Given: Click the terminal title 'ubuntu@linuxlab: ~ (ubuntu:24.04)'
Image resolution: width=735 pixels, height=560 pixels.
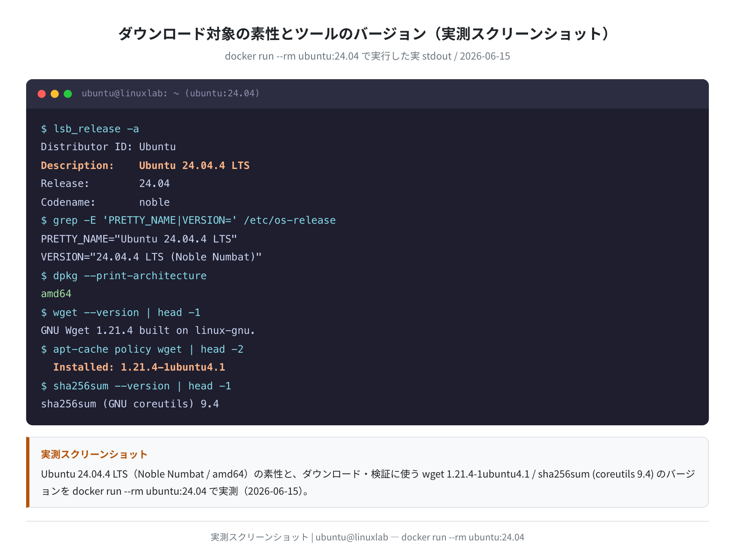Looking at the screenshot, I should point(171,93).
